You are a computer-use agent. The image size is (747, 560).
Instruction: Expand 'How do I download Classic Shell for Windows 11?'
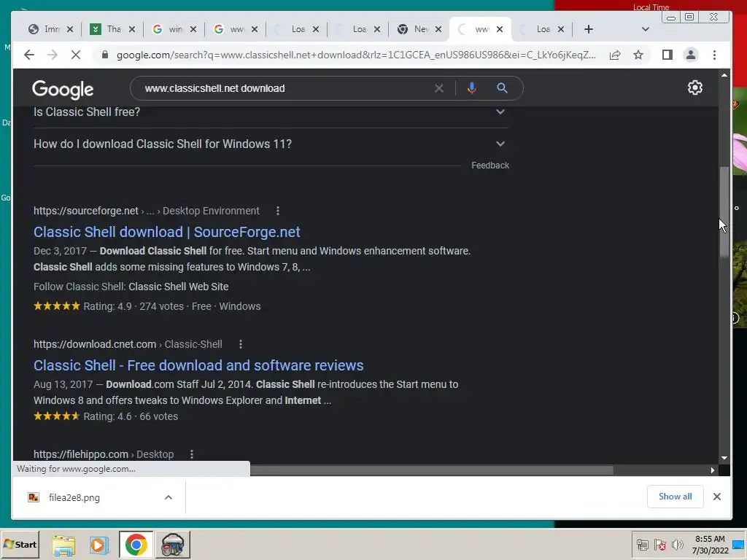pos(270,144)
